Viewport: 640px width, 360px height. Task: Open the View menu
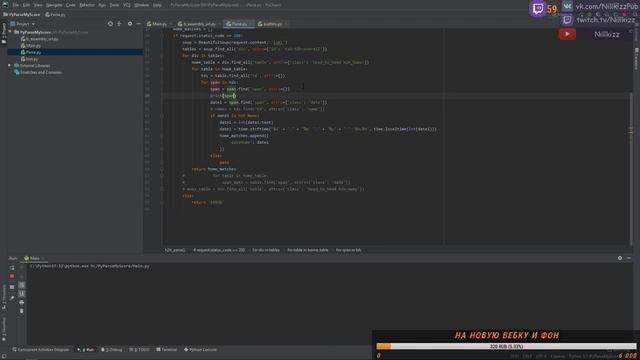click(38, 5)
